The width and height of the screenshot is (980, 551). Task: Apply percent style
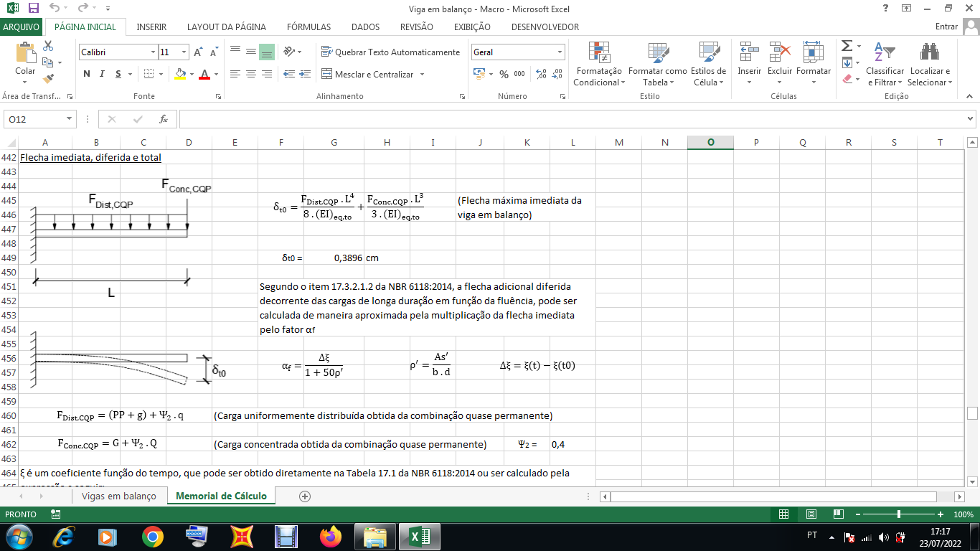tap(504, 74)
